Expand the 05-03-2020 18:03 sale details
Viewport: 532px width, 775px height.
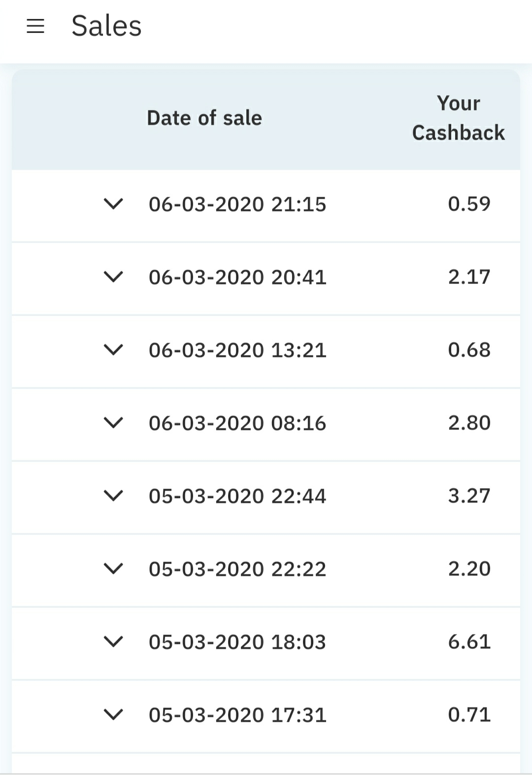click(x=113, y=641)
